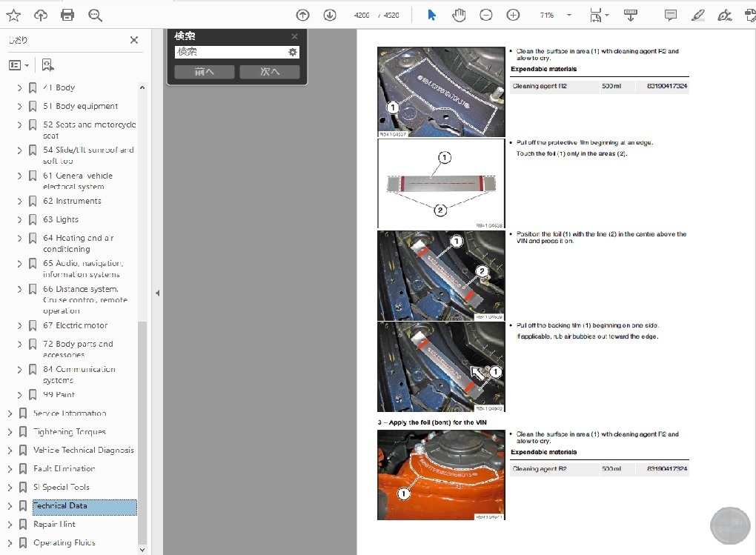This screenshot has width=756, height=555.
Task: Expand the 63 Lights bookmark
Action: 19,220
